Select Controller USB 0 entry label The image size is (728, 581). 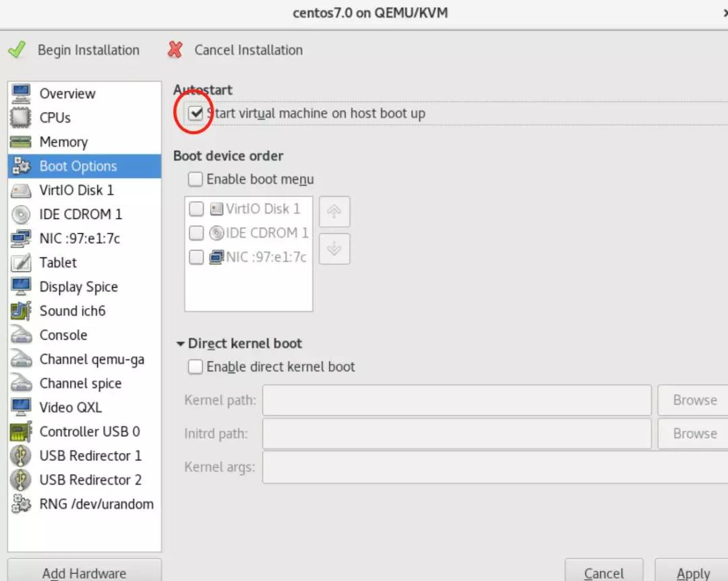90,431
